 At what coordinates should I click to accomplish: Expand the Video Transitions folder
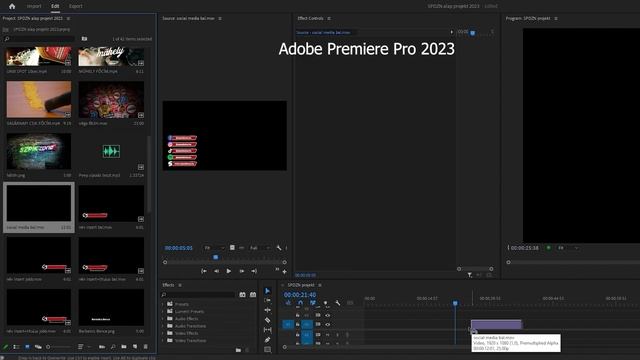[163, 340]
